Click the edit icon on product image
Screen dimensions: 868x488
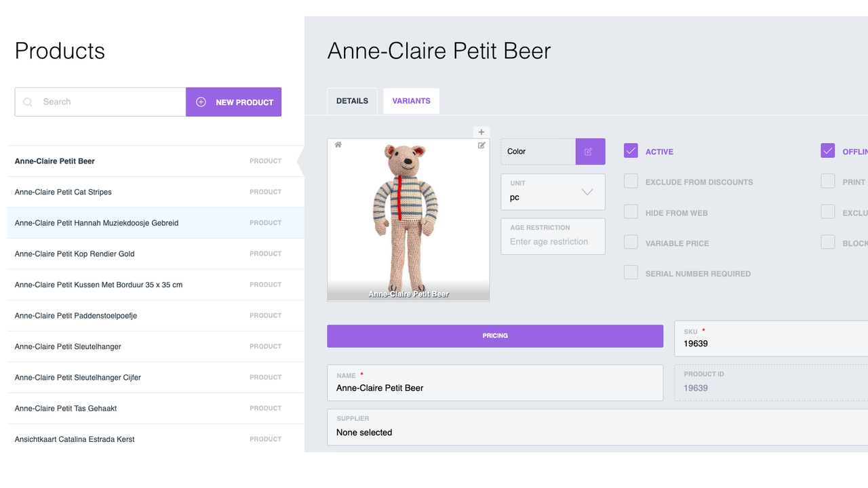[x=481, y=145]
